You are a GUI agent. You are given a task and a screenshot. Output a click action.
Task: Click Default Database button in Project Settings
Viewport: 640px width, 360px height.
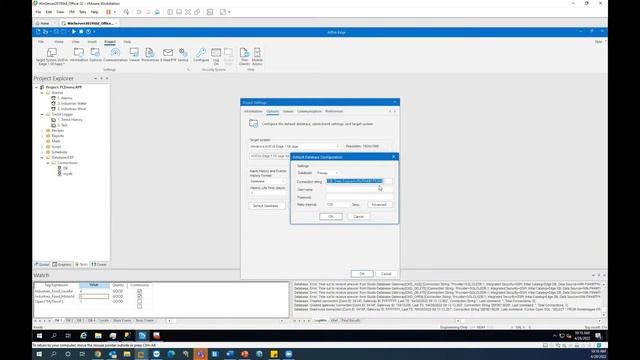266,206
